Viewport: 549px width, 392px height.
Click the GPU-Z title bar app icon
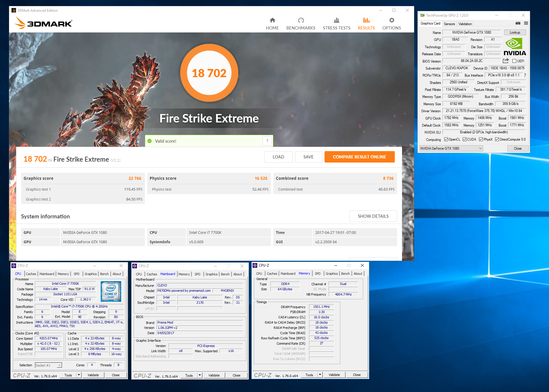coord(422,15)
